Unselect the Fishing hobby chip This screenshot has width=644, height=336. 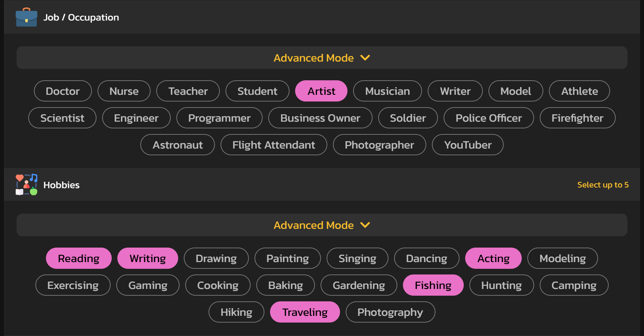433,285
